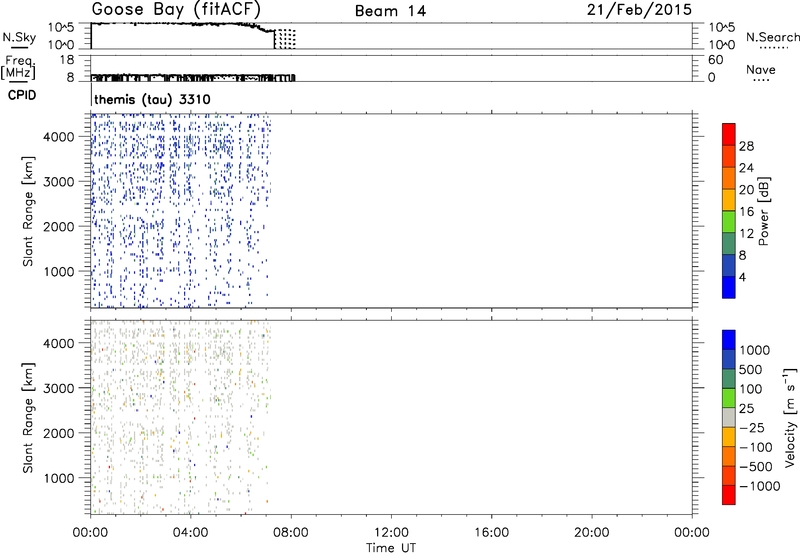Click '3000' on the velocity panel axis
Viewport: 800px width, 554px height.
pos(59,388)
